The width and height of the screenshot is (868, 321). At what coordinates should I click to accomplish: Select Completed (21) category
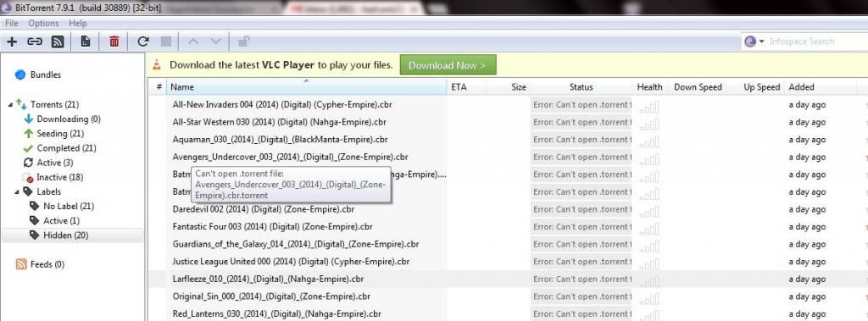point(66,148)
